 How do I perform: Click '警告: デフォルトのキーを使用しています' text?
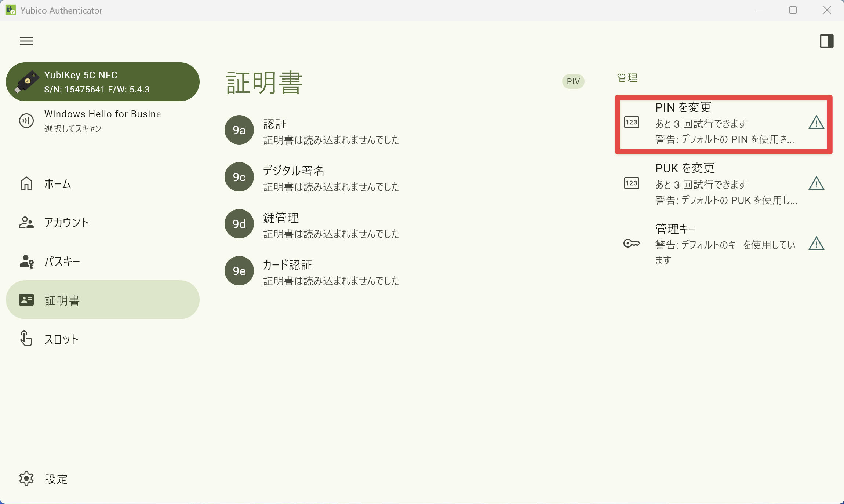pyautogui.click(x=725, y=252)
